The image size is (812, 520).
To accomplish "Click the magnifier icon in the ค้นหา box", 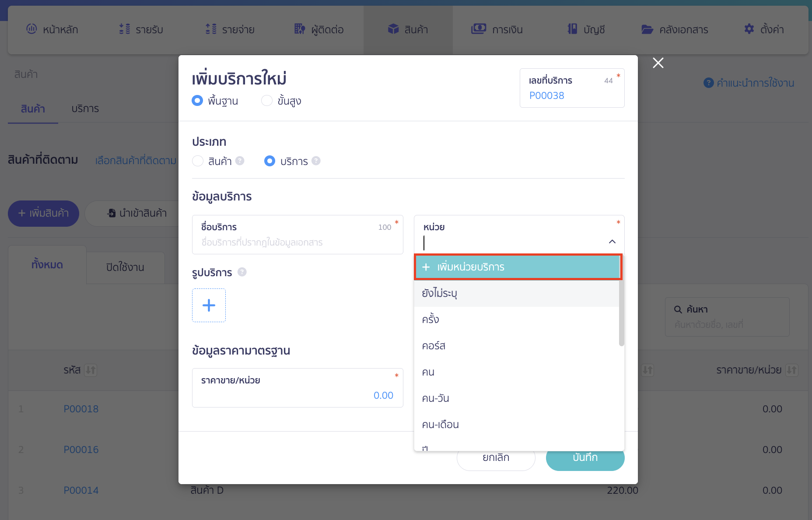I will [x=678, y=309].
